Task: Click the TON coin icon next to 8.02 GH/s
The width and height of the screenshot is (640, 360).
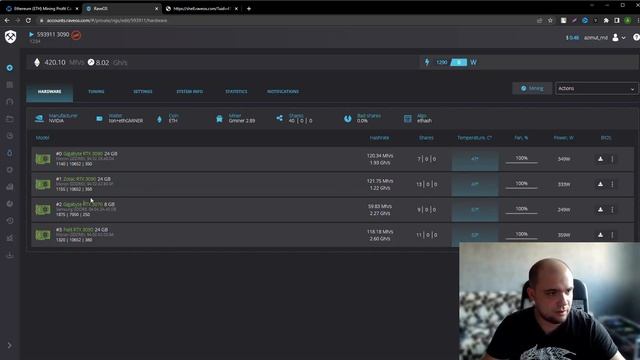Action: (91, 62)
